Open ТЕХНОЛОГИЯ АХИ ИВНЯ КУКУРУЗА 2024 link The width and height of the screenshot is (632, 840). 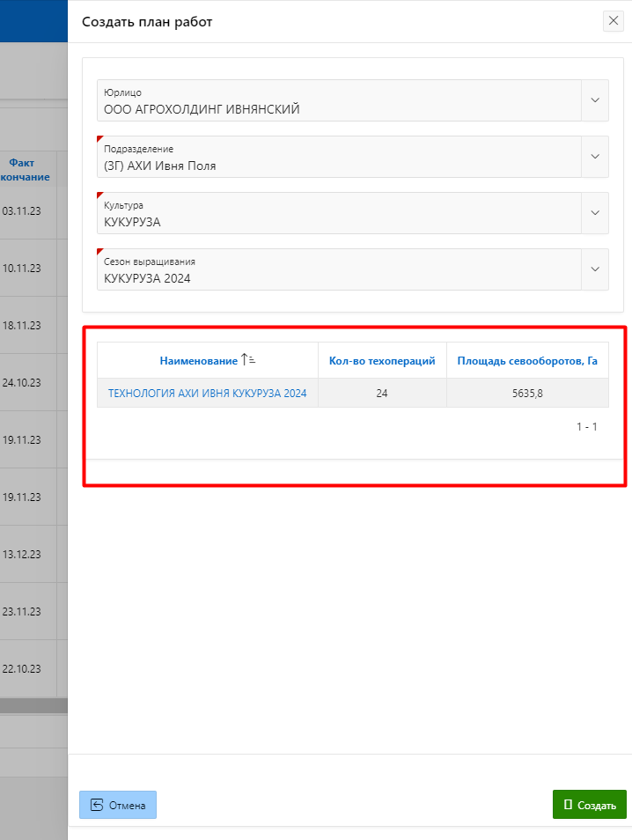(207, 394)
